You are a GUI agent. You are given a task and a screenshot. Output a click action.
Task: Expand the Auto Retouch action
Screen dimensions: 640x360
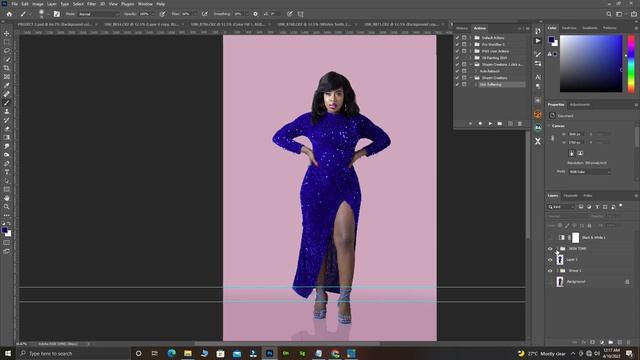pyautogui.click(x=476, y=71)
